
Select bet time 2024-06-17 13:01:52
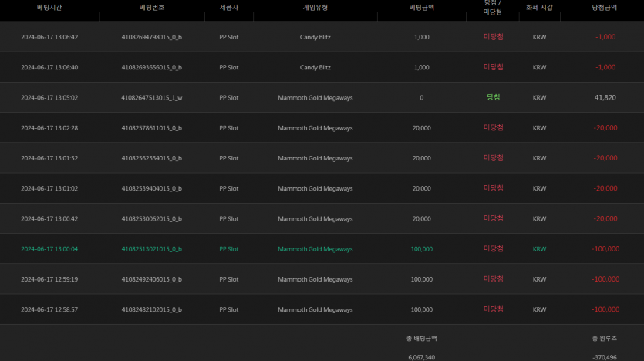click(49, 158)
